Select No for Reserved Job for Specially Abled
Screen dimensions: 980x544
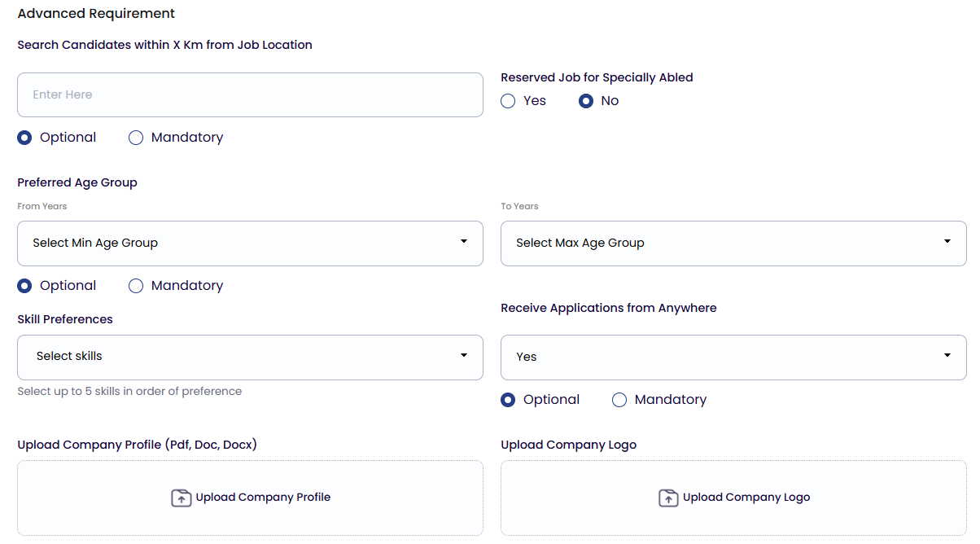(586, 101)
